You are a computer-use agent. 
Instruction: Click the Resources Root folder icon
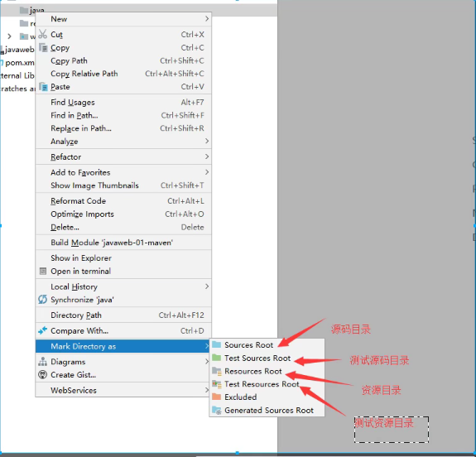(217, 371)
